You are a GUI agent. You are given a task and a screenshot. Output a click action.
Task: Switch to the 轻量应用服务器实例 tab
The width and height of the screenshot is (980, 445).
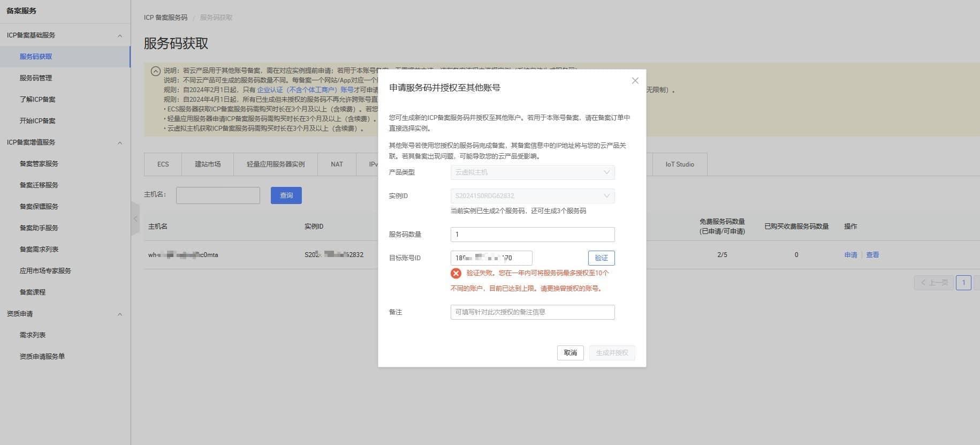[276, 164]
